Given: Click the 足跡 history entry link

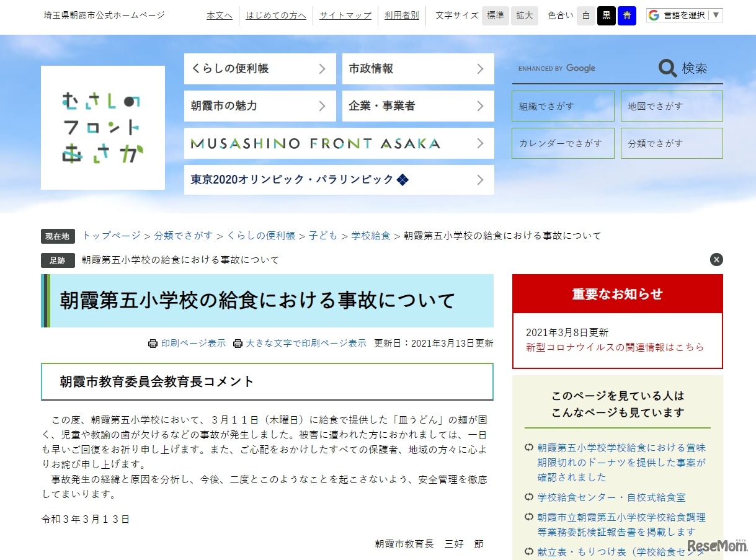Looking at the screenshot, I should pos(180,260).
